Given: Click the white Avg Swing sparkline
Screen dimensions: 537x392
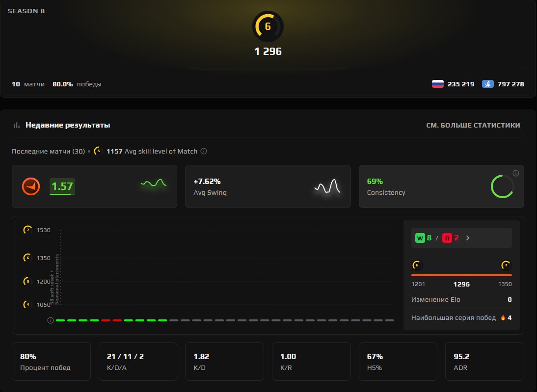Looking at the screenshot, I should tap(327, 186).
